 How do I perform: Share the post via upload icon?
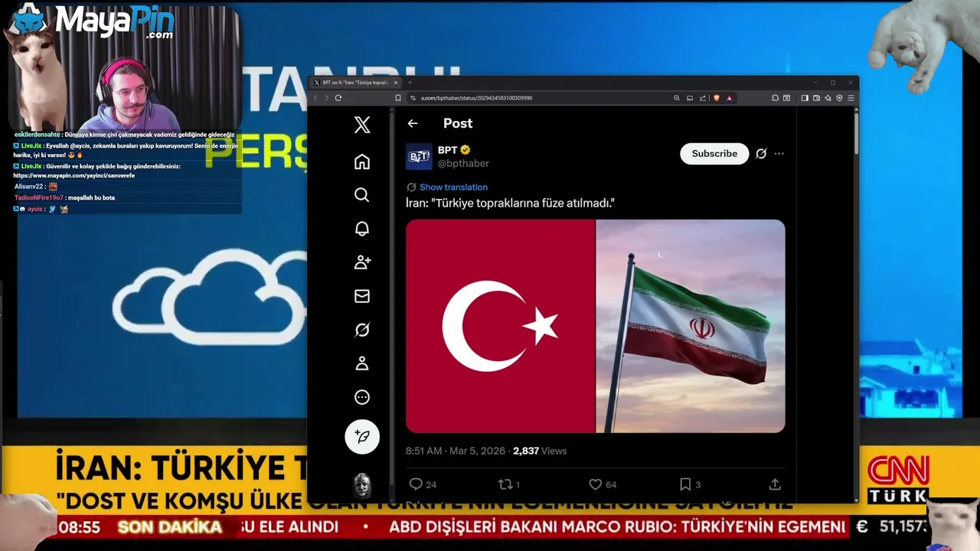tap(775, 484)
